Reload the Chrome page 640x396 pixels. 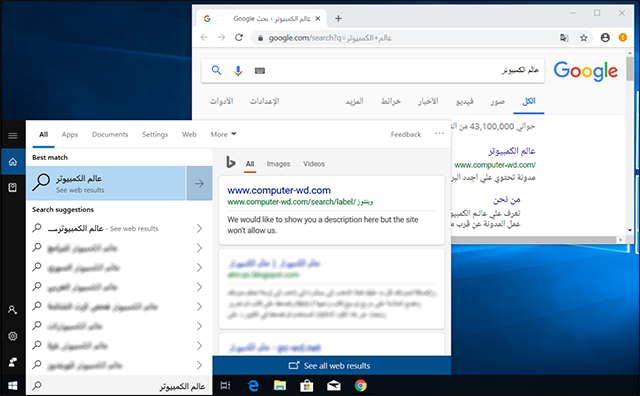(239, 38)
